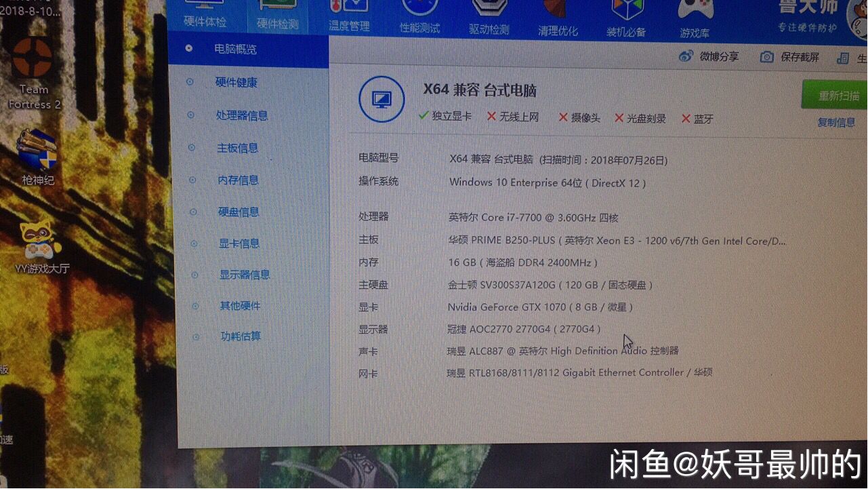Click the scan time text 2018年07月26日

(604, 161)
